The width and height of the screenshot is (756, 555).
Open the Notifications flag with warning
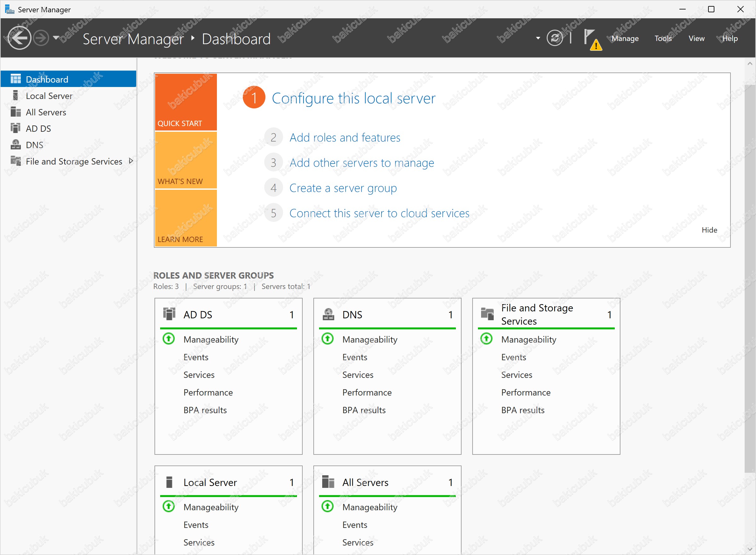(593, 40)
